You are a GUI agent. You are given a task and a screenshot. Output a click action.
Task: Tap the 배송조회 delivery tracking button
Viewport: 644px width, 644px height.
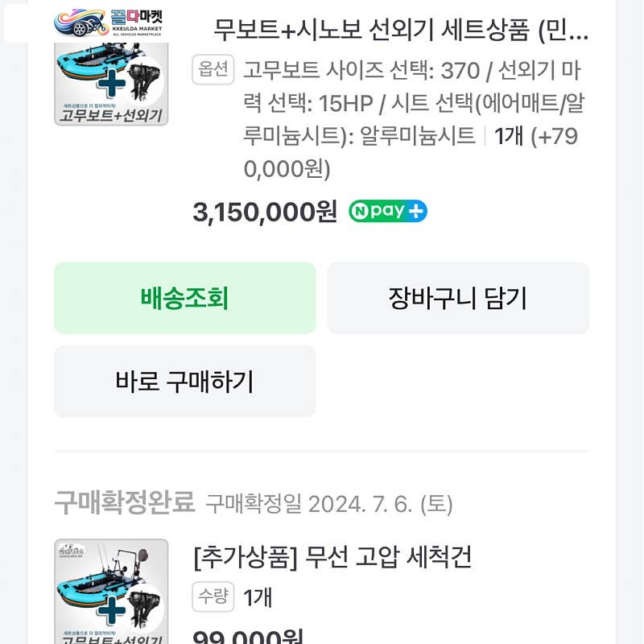[x=185, y=298]
